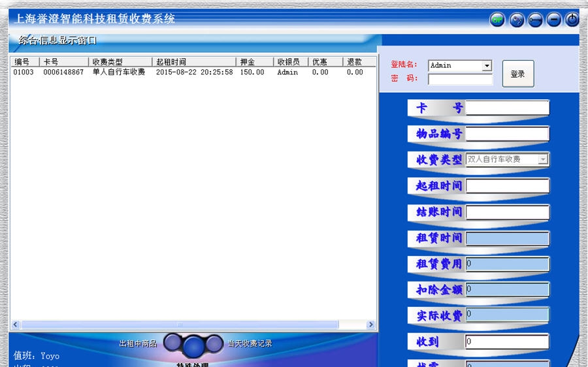
Task: Sort by the 押金 column header
Action: pyautogui.click(x=255, y=62)
